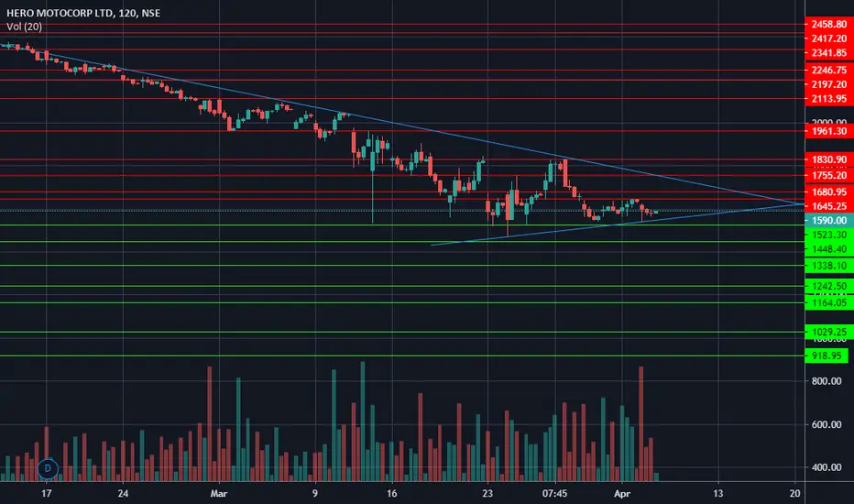
Task: Select the 1029.25 green support label
Action: point(829,332)
